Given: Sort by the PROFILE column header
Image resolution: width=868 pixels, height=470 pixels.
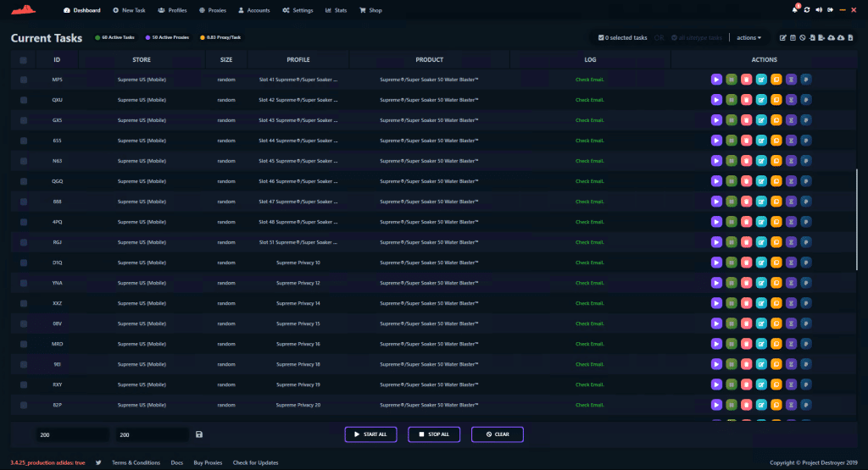Looking at the screenshot, I should point(298,60).
